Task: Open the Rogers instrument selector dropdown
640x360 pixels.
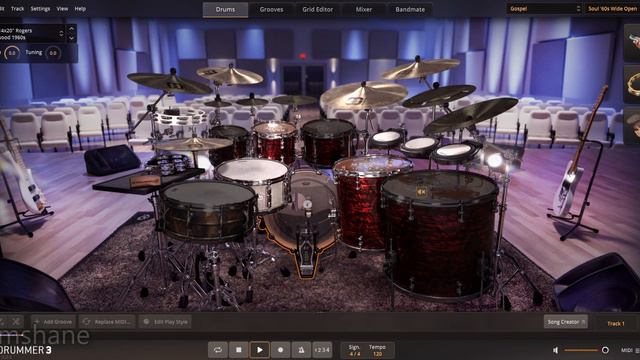Action: (x=32, y=34)
